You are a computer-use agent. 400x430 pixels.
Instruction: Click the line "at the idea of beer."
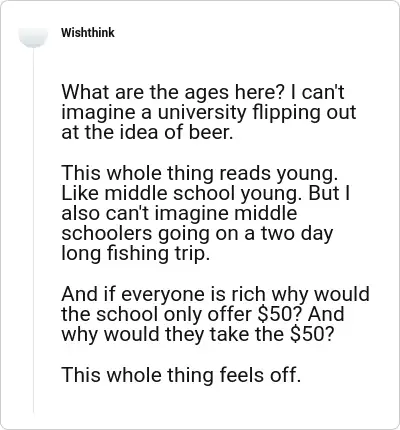tap(147, 132)
